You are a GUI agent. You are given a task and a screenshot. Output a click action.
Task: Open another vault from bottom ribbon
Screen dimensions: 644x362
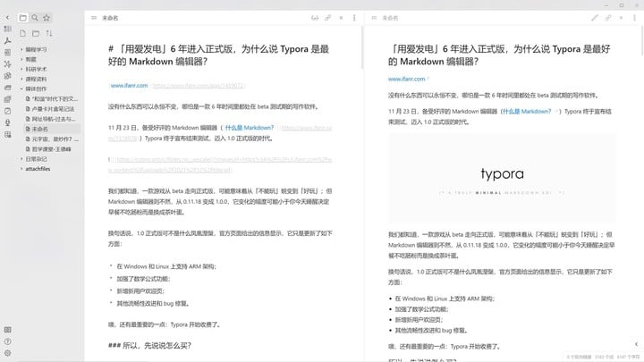[7, 330]
